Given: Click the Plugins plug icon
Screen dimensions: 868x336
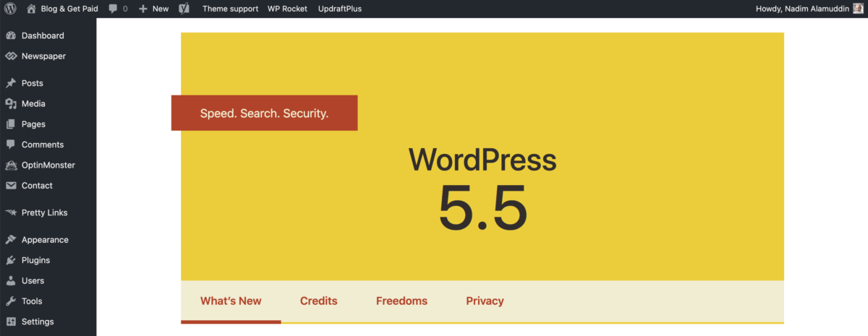Looking at the screenshot, I should point(11,260).
